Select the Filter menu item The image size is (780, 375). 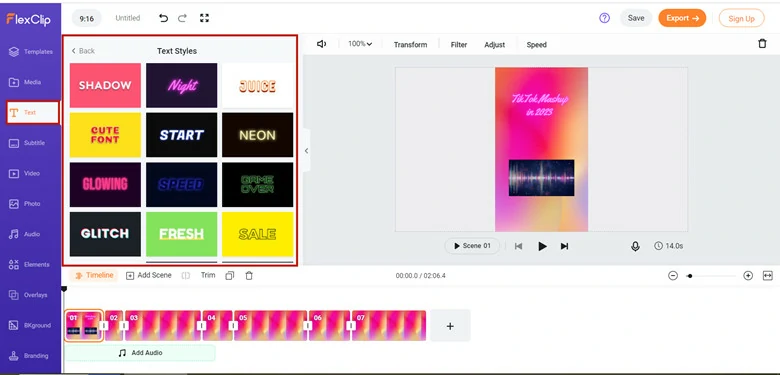pos(459,45)
